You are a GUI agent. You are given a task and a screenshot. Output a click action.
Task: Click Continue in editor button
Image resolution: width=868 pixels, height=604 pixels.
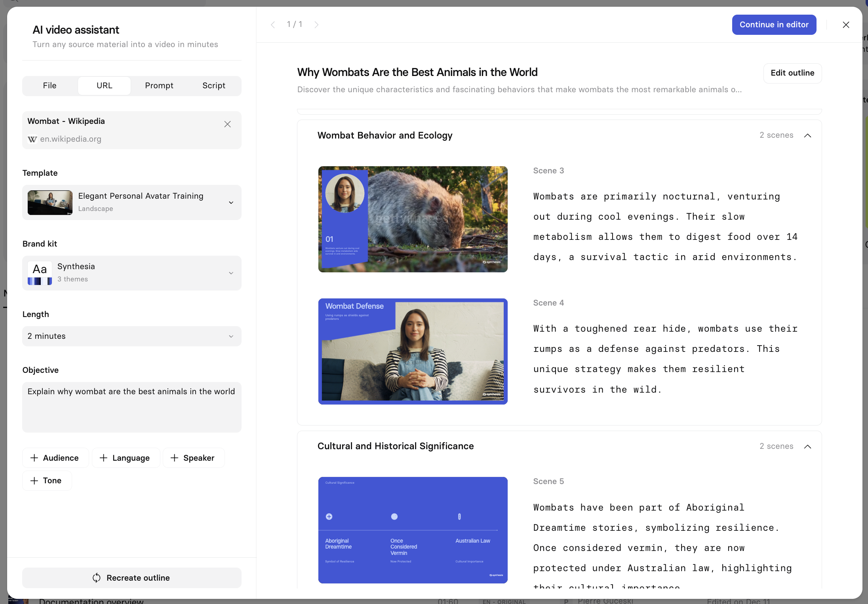pyautogui.click(x=774, y=25)
